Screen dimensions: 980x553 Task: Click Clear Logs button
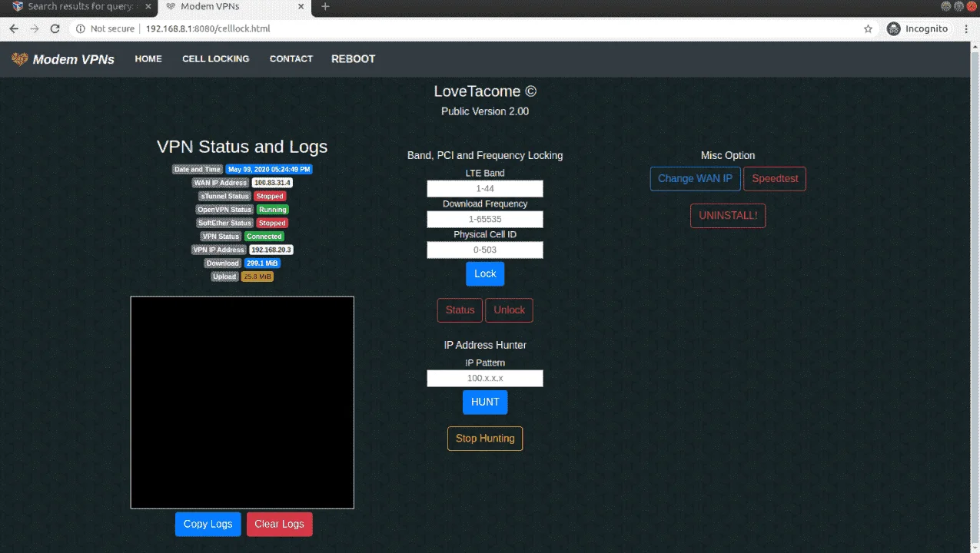[280, 525]
